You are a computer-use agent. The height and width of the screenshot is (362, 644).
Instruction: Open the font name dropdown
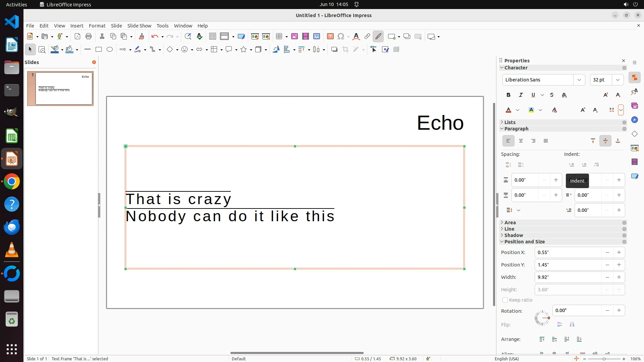(x=579, y=80)
